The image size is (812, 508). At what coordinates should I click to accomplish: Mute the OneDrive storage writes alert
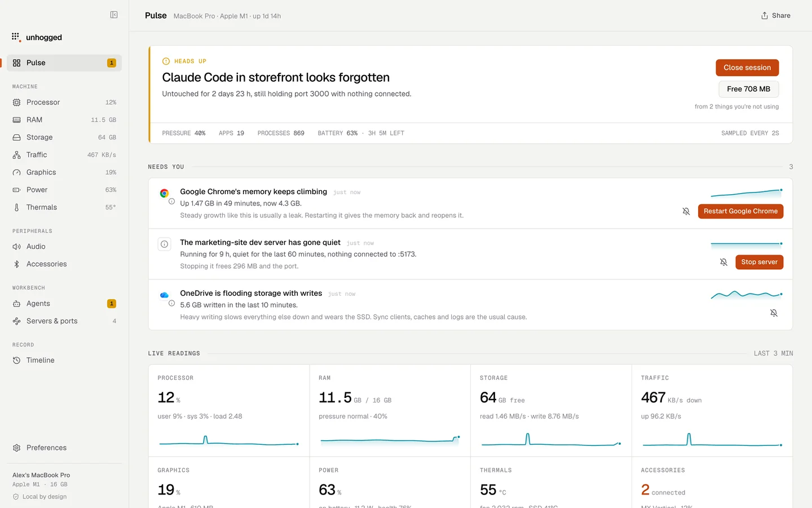click(774, 313)
